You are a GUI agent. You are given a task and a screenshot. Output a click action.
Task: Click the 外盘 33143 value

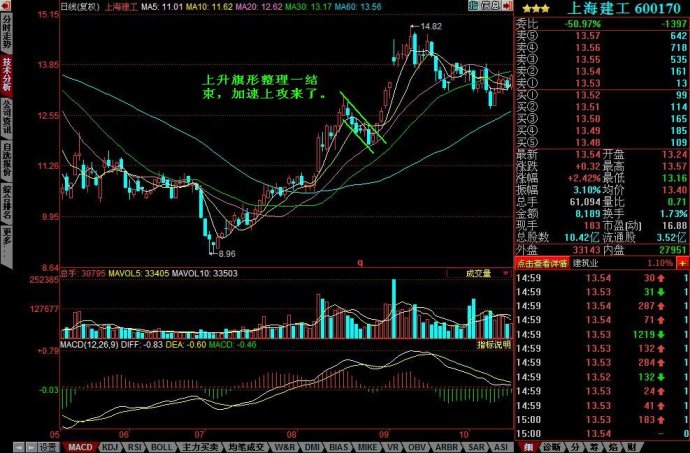point(586,250)
